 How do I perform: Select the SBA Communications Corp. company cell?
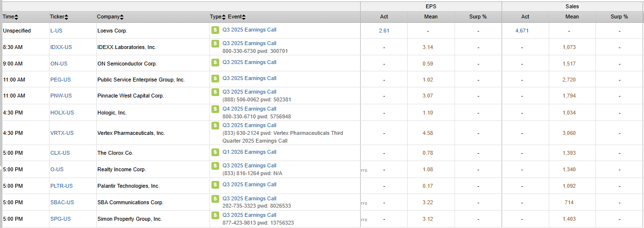click(x=130, y=202)
